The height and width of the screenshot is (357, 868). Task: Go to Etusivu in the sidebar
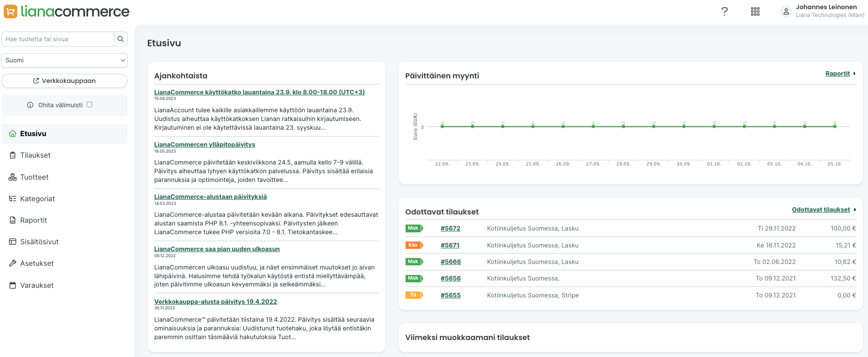pyautogui.click(x=65, y=134)
